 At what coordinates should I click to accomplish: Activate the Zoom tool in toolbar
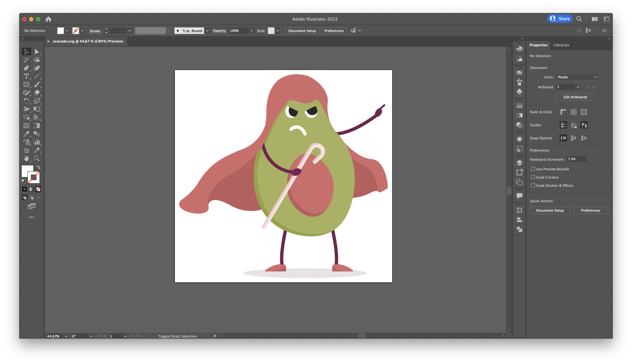click(37, 159)
